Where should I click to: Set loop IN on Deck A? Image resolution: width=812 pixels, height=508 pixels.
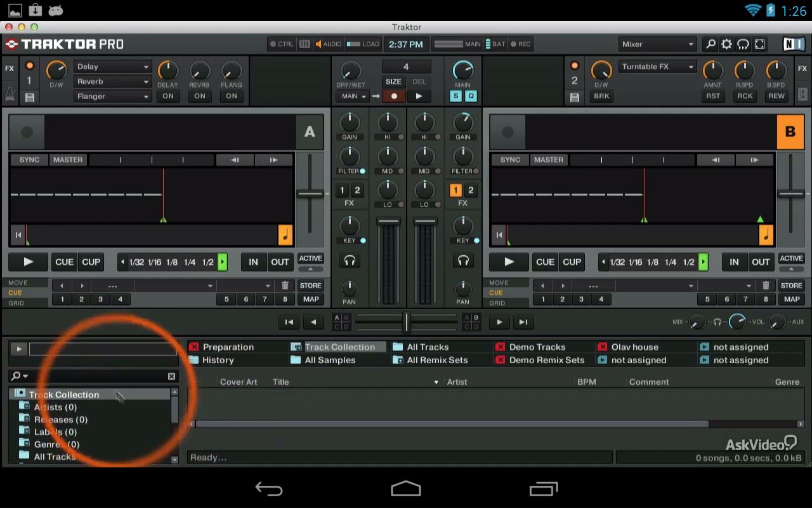253,262
